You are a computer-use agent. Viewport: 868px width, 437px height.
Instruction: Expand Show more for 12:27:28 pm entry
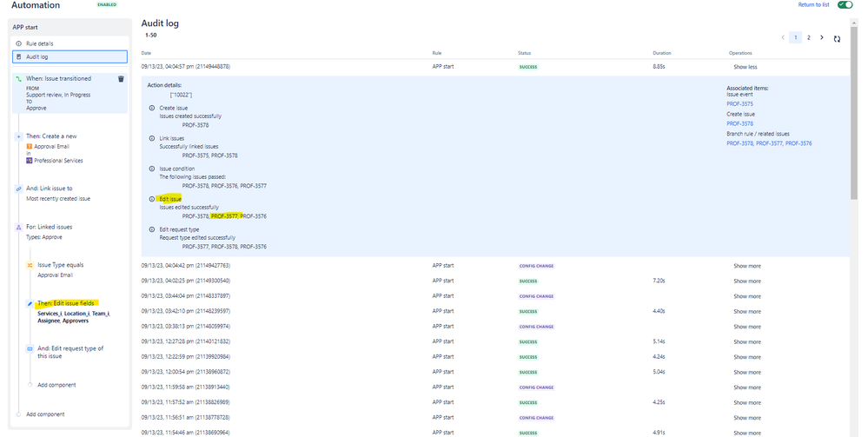(747, 342)
